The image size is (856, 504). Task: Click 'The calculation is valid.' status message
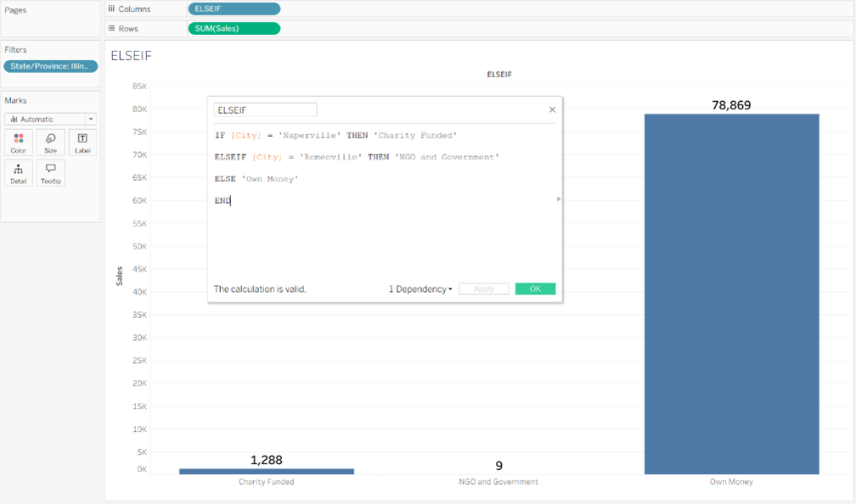click(x=260, y=289)
